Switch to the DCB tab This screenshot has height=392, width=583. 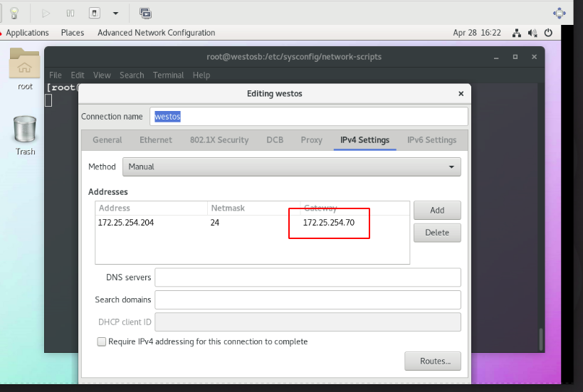click(x=275, y=140)
